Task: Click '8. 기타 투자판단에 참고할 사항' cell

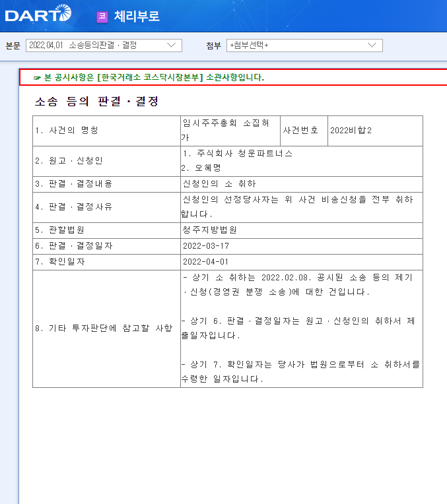Action: point(106,329)
